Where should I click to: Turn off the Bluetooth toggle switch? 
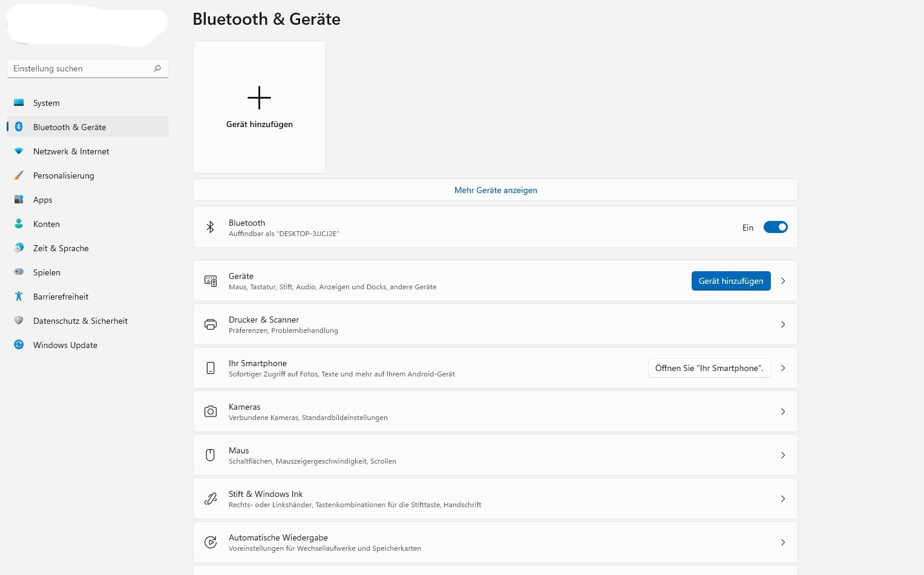click(775, 227)
